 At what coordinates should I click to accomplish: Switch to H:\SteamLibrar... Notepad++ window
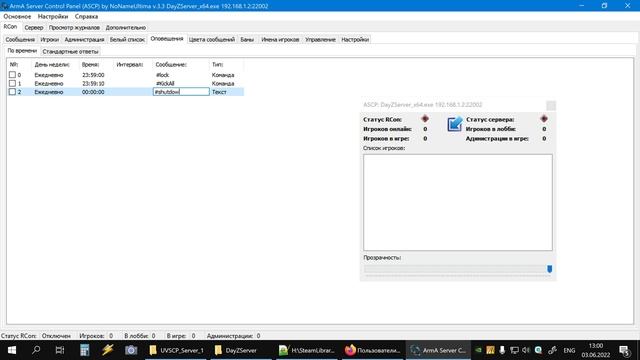click(307, 350)
